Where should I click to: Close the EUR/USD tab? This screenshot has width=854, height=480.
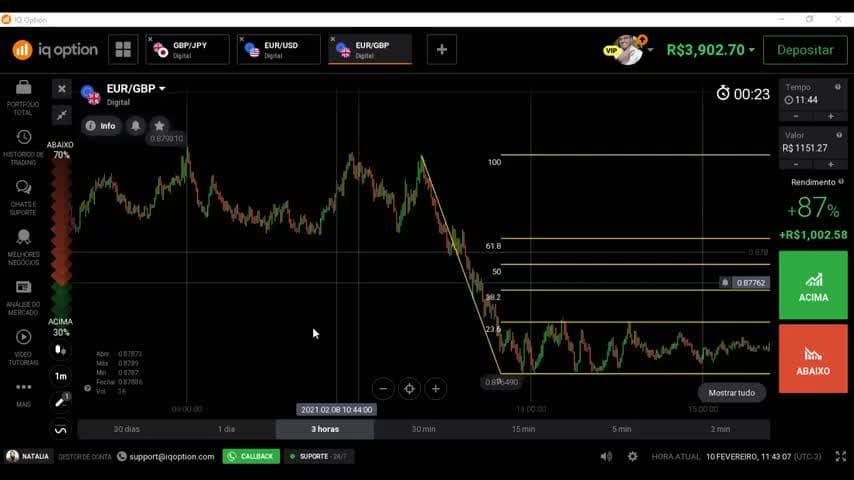(242, 39)
